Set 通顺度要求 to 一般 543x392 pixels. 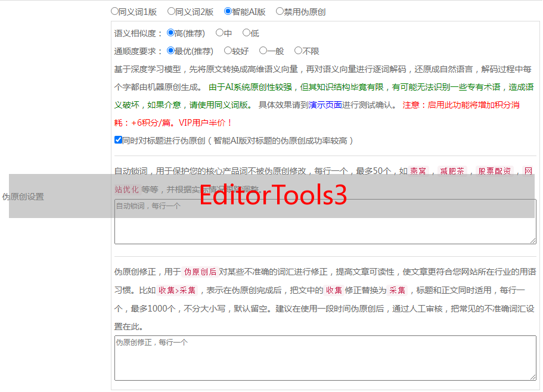tap(263, 51)
